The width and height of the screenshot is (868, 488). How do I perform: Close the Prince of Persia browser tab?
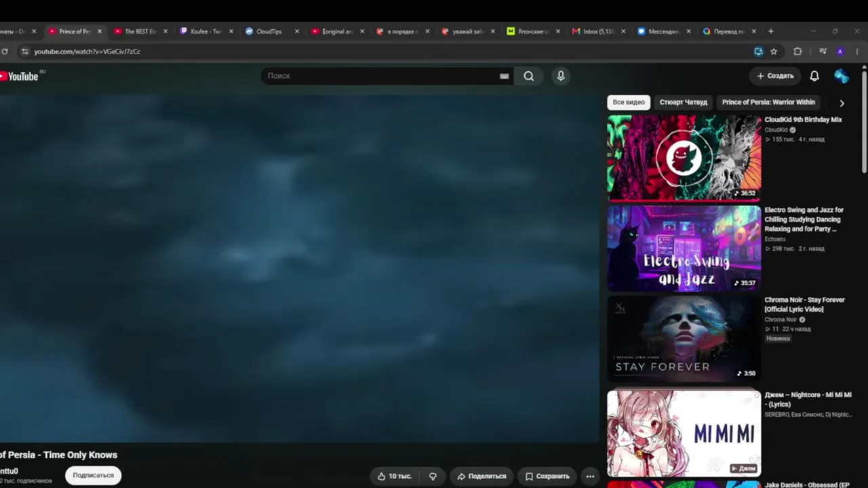(100, 31)
